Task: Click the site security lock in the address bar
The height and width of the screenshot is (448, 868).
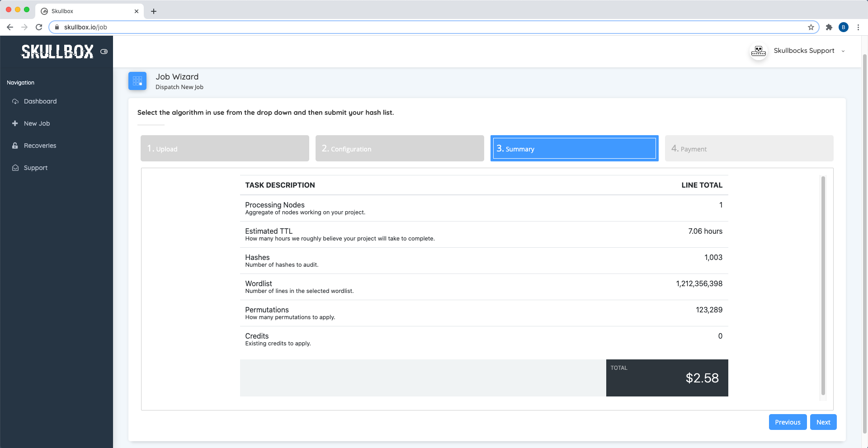Action: 57,27
